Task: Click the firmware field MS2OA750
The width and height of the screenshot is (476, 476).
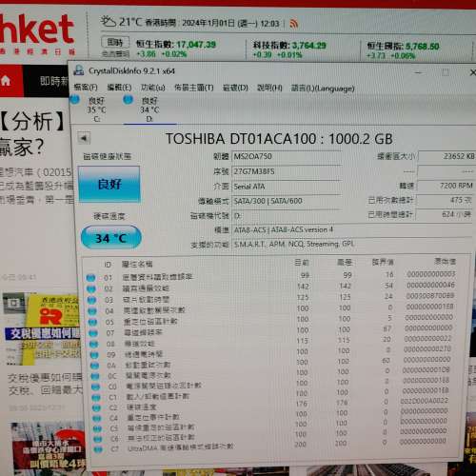Action: [287, 156]
